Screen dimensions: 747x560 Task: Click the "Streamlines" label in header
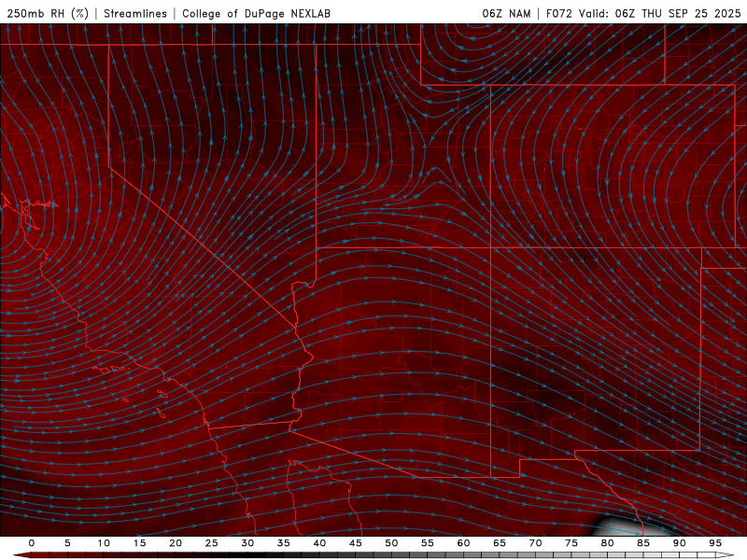pyautogui.click(x=135, y=13)
